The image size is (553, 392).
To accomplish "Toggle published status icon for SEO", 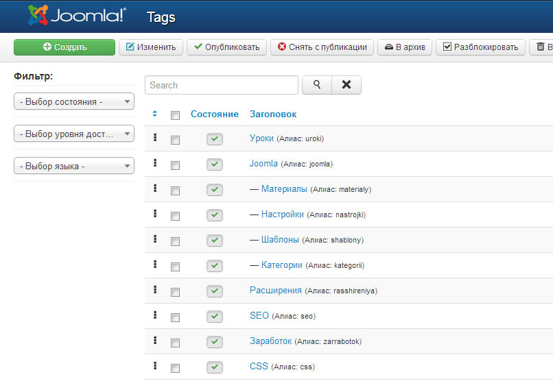I will point(215,317).
